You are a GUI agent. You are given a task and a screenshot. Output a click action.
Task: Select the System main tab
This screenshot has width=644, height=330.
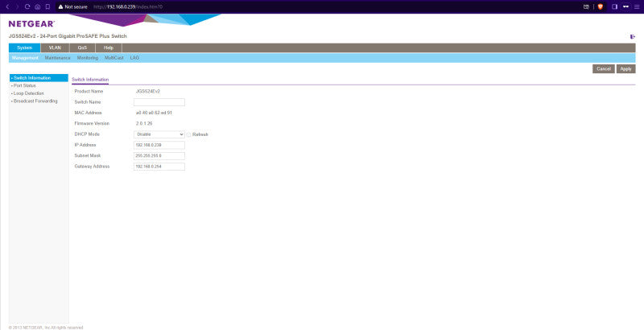click(25, 47)
